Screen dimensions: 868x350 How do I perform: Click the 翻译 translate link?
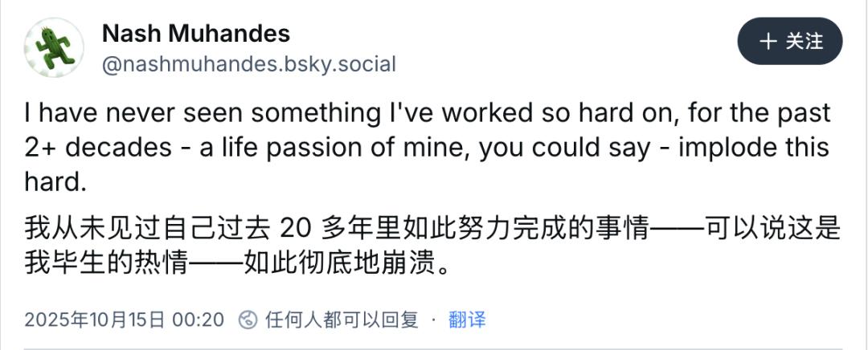coord(467,319)
